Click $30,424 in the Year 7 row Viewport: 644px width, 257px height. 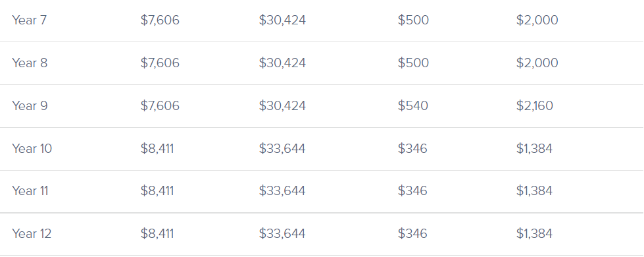click(x=282, y=20)
